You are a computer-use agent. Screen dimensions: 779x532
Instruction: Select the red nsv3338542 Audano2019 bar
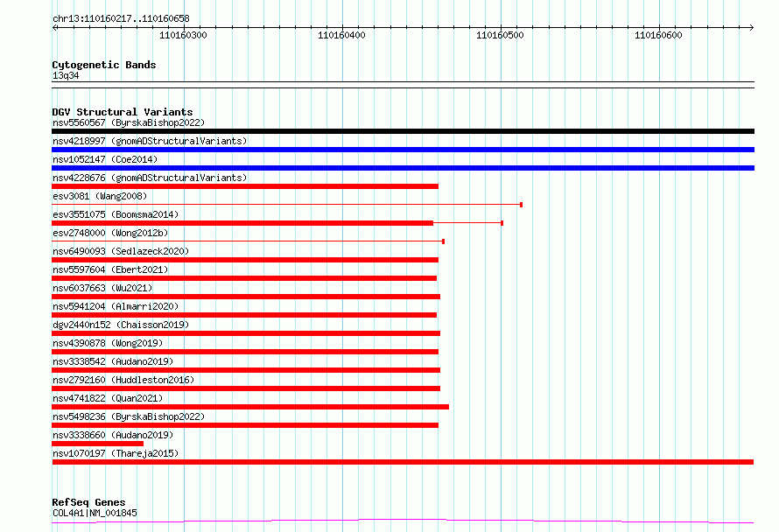(x=246, y=370)
